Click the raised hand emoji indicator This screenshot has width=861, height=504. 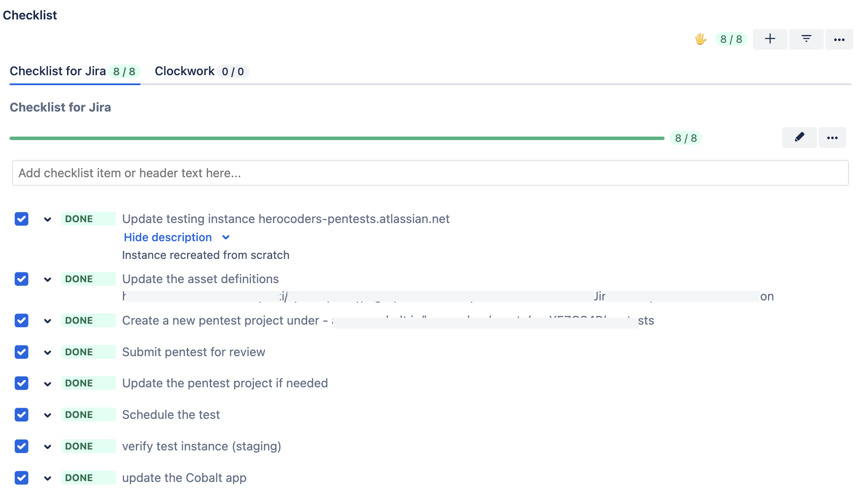pos(700,39)
